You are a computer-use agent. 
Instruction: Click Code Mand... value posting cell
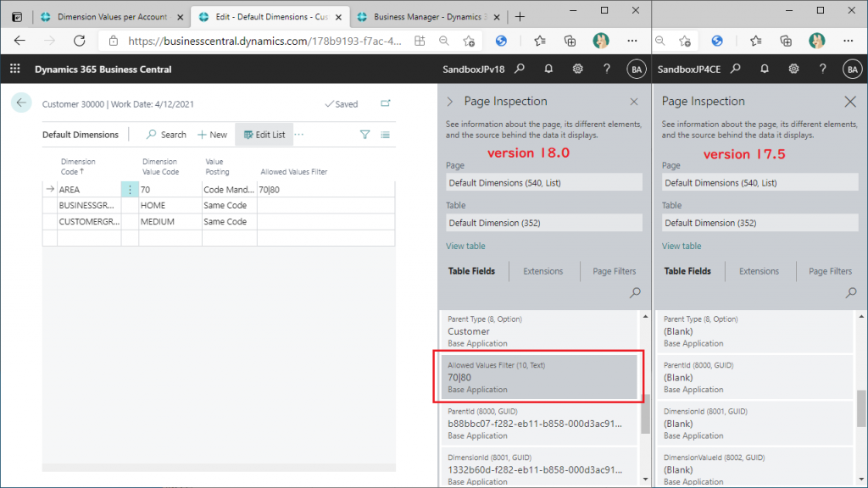click(229, 189)
